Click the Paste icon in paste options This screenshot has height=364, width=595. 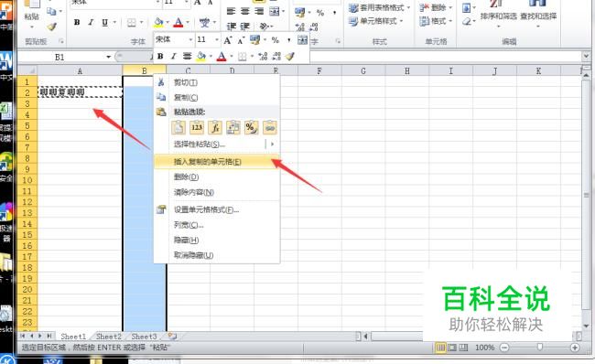click(178, 128)
